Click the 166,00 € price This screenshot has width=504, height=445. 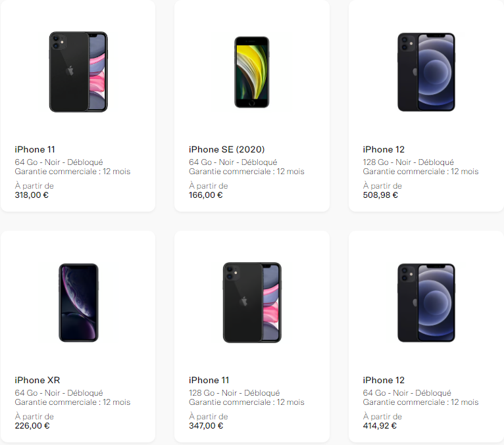[206, 195]
